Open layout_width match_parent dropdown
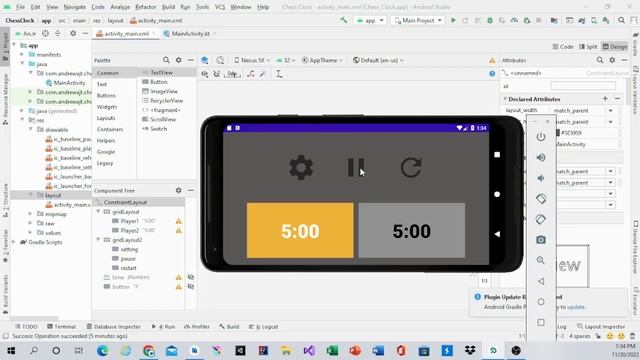 click(611, 111)
